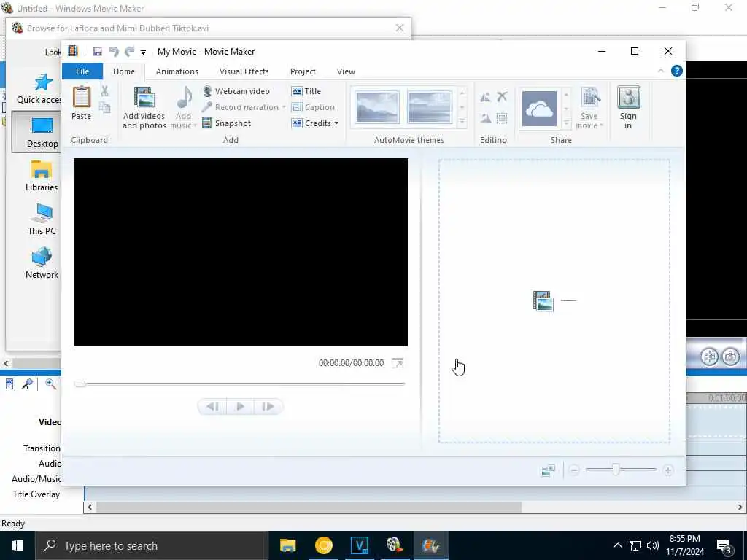This screenshot has height=560, width=747.
Task: Click the OneDrive cloud share icon
Action: tap(540, 109)
